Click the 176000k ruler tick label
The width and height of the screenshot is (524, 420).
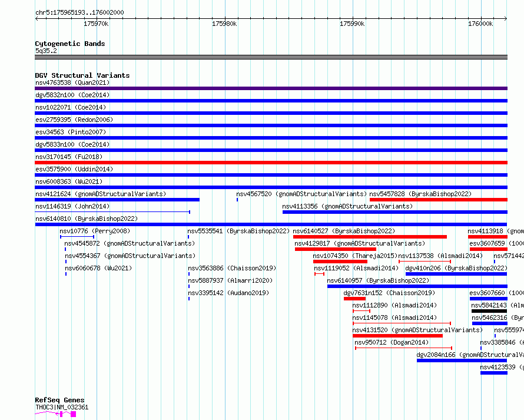pyautogui.click(x=480, y=24)
